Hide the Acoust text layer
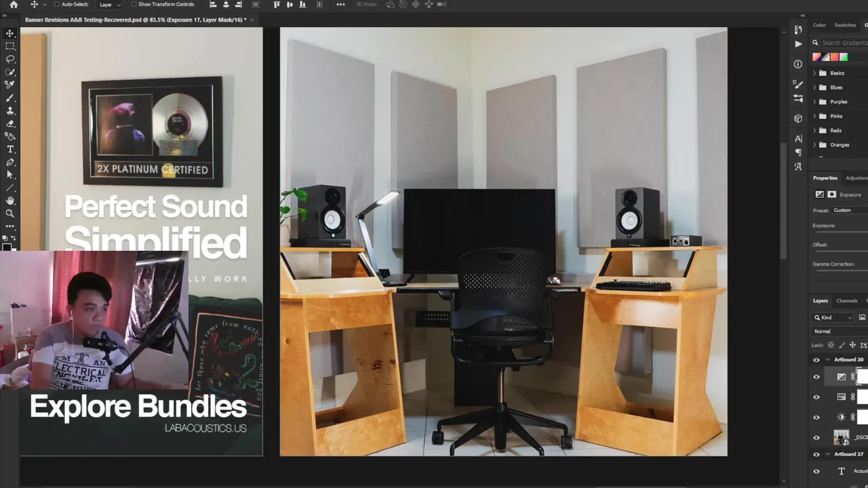This screenshot has height=488, width=868. coord(816,472)
